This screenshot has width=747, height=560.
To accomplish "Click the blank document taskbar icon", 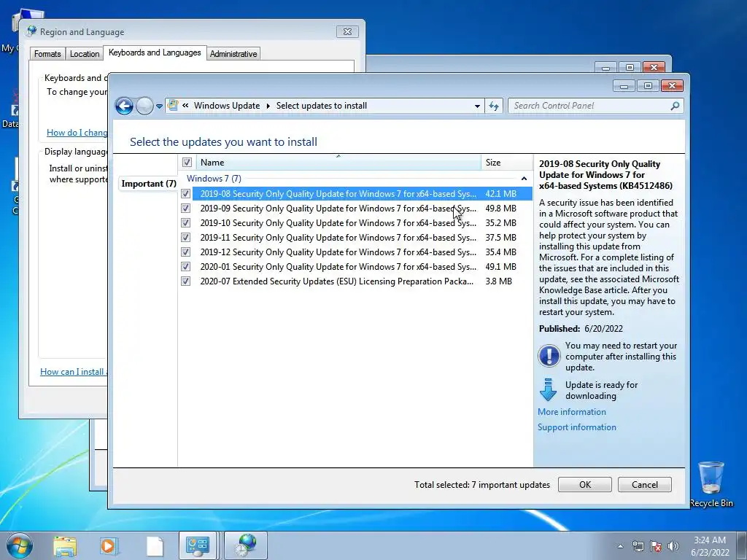I will point(155,546).
